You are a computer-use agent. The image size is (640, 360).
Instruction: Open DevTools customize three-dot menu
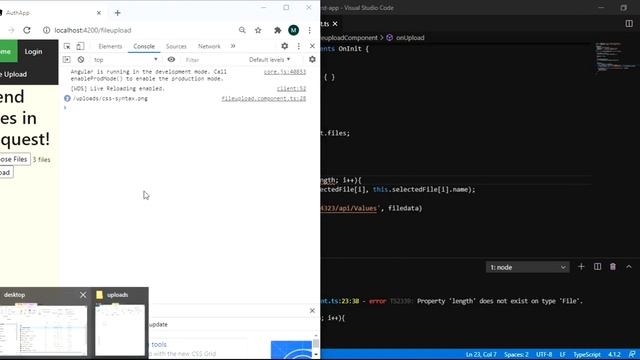299,46
